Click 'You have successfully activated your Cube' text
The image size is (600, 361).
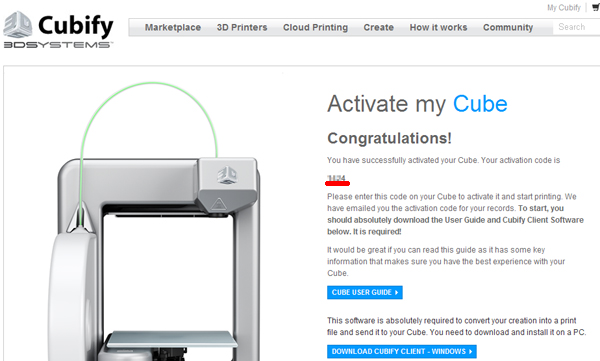402,160
